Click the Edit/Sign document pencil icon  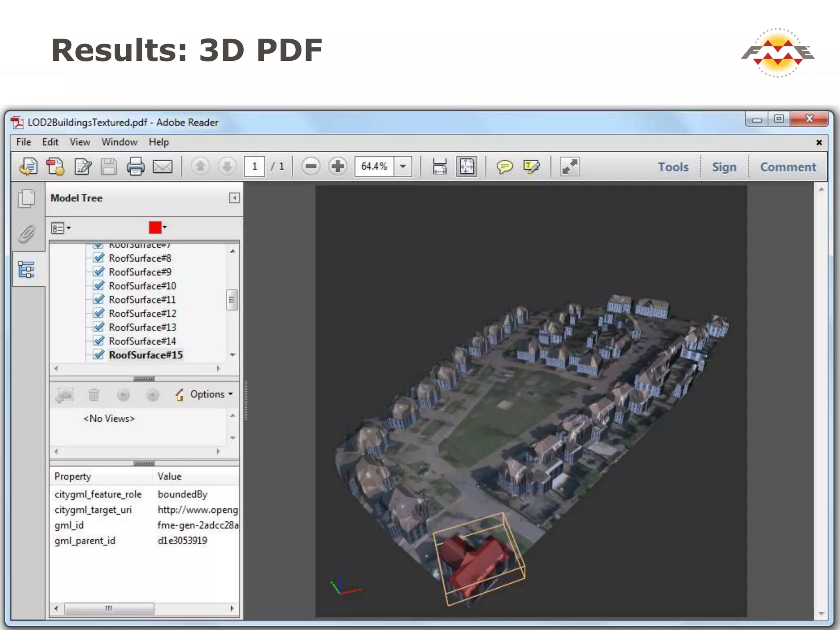coord(82,167)
